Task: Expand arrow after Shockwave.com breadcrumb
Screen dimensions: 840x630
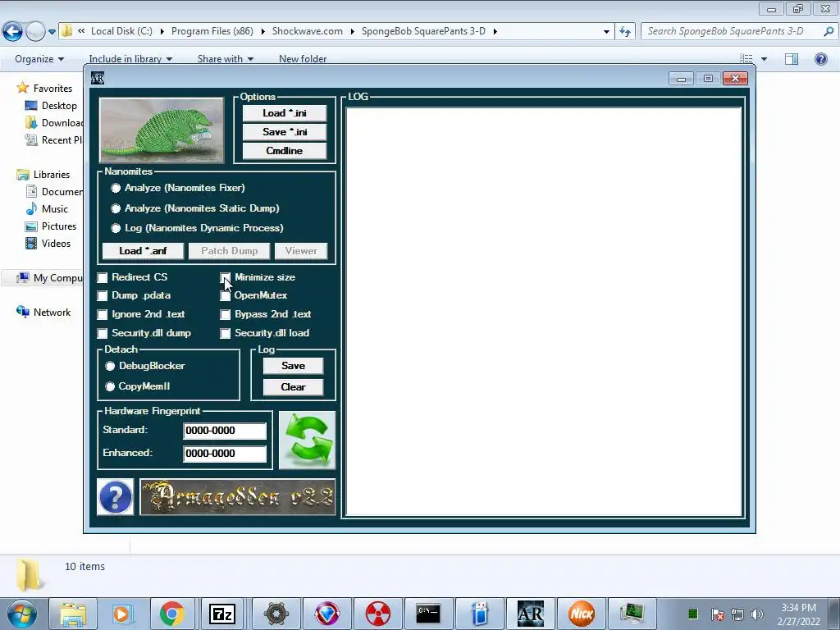Action: point(352,32)
